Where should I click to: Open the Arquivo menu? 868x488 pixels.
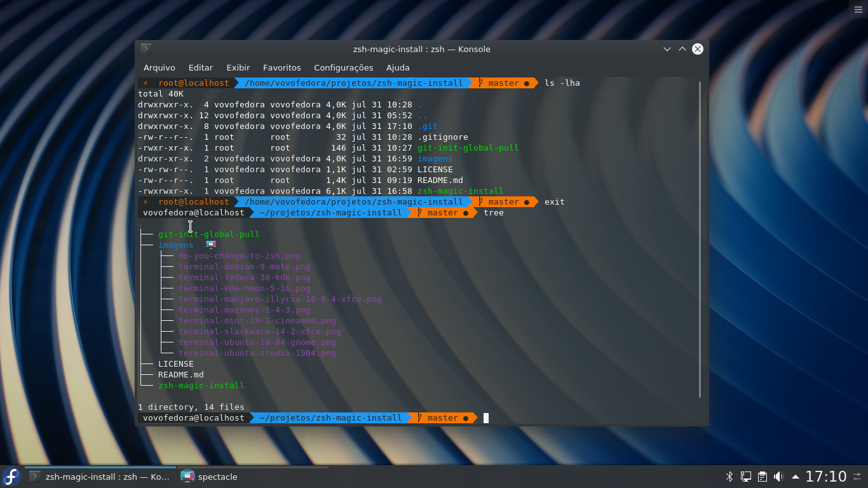pyautogui.click(x=159, y=67)
